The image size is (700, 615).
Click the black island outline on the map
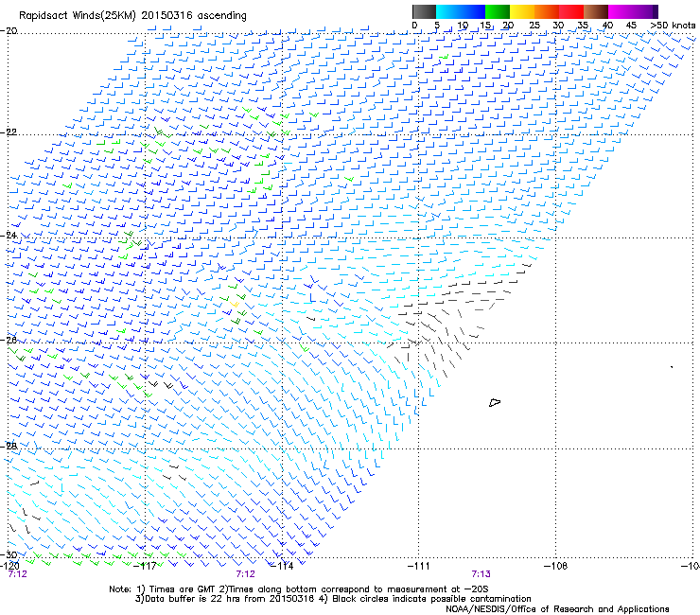pyautogui.click(x=495, y=402)
